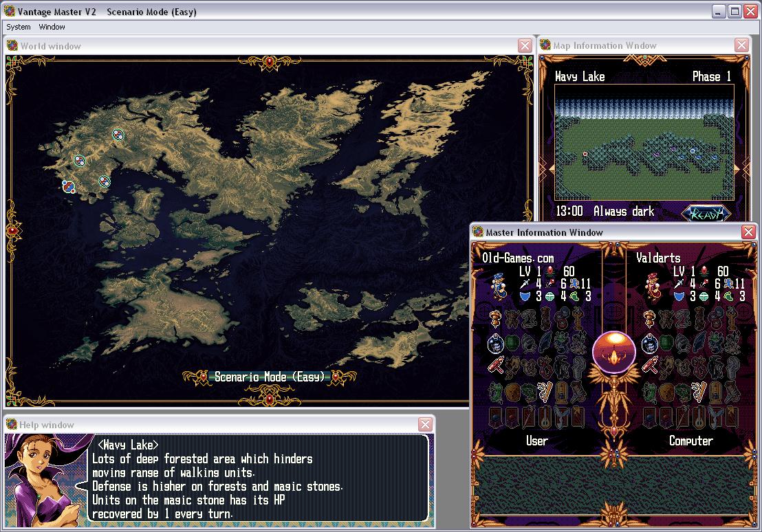Click the 'Wavy Lake' title in Map Information
Image resolution: width=762 pixels, height=532 pixels.
[580, 76]
